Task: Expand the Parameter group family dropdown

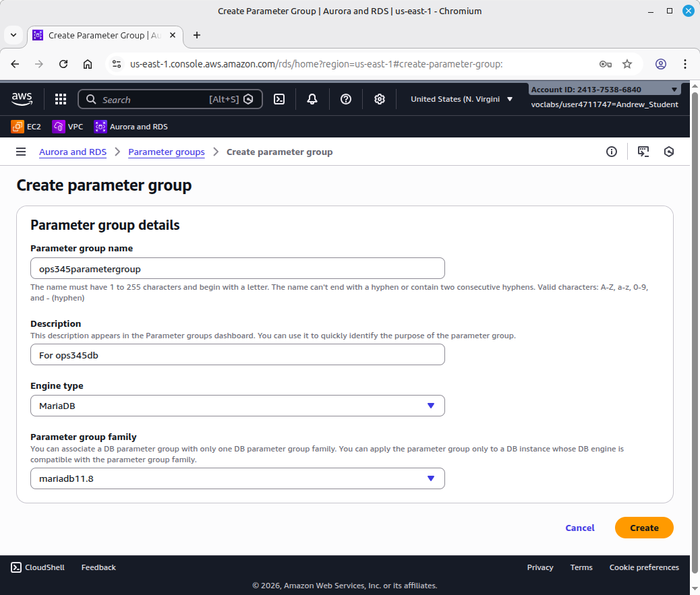Action: tap(237, 478)
